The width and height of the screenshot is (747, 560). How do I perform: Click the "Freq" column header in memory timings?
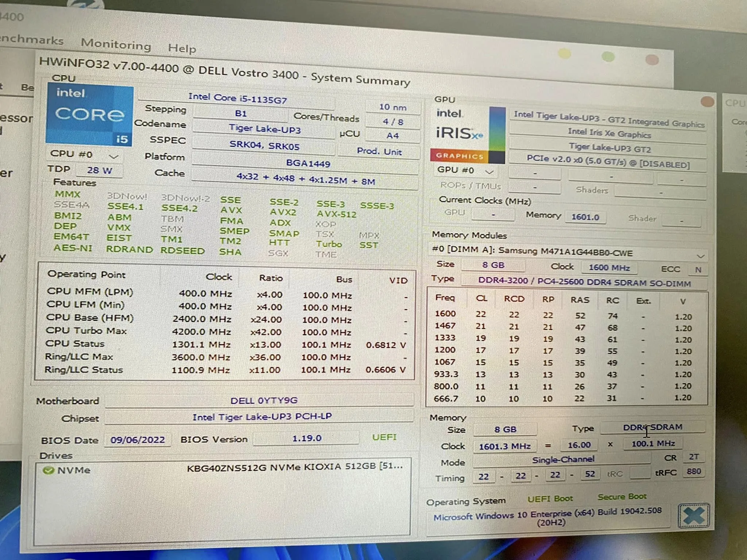445,298
